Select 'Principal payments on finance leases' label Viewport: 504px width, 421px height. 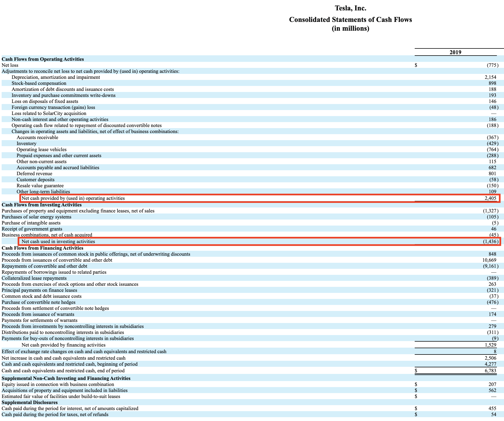pos(39,290)
